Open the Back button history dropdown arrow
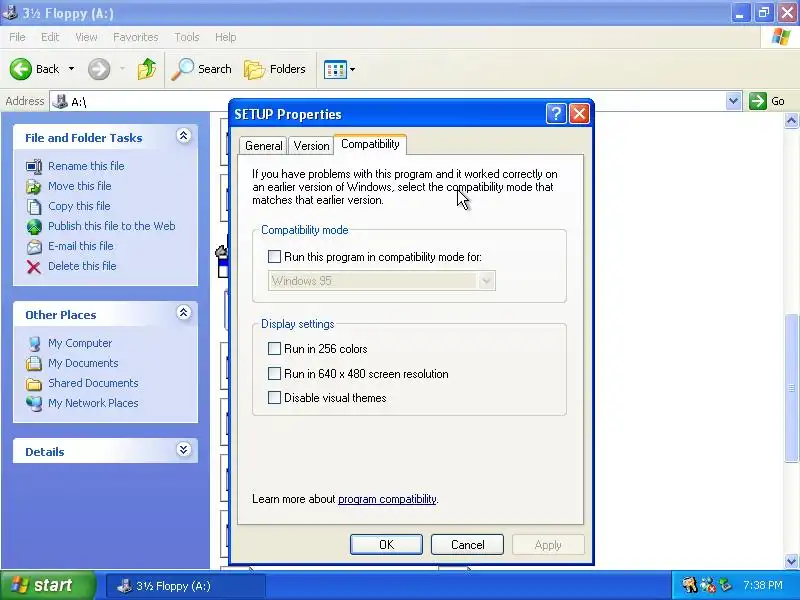 point(71,69)
